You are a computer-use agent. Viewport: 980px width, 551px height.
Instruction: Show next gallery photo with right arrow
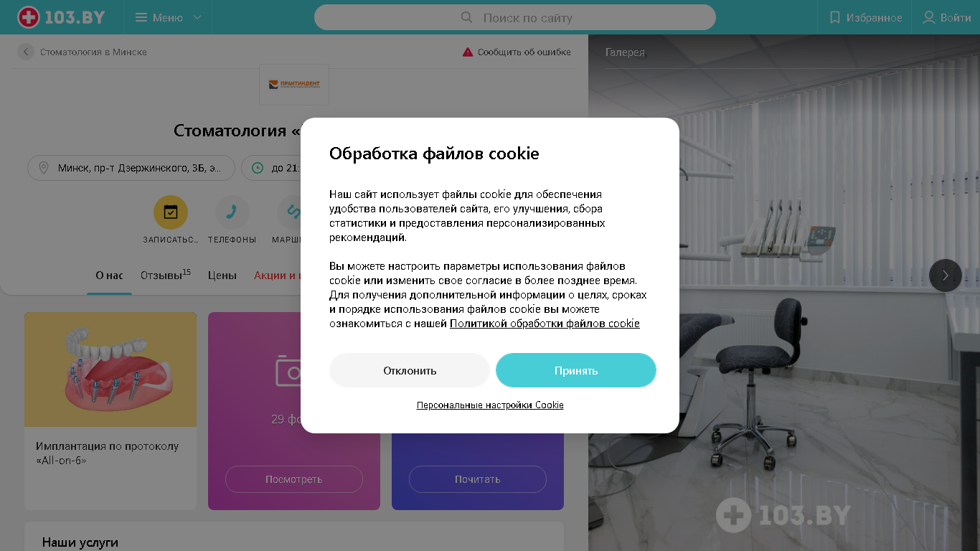[946, 275]
